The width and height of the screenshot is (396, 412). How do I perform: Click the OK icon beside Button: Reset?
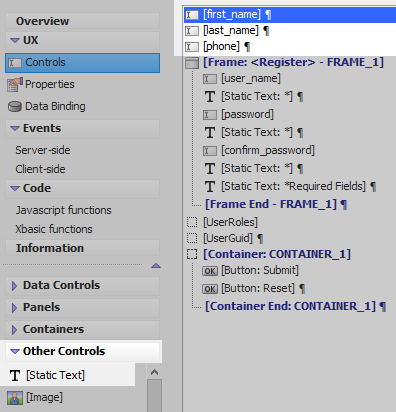coord(210,289)
